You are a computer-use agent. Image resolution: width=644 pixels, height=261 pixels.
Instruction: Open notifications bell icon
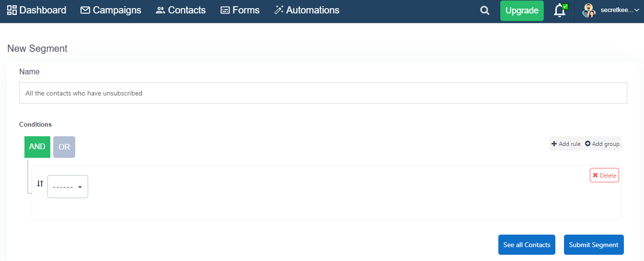coord(560,11)
